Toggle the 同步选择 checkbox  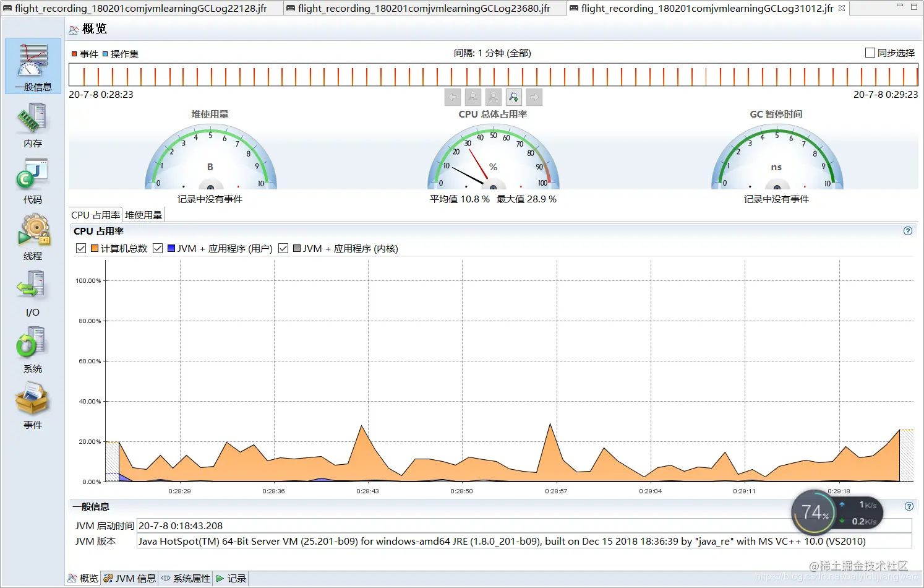tap(870, 53)
